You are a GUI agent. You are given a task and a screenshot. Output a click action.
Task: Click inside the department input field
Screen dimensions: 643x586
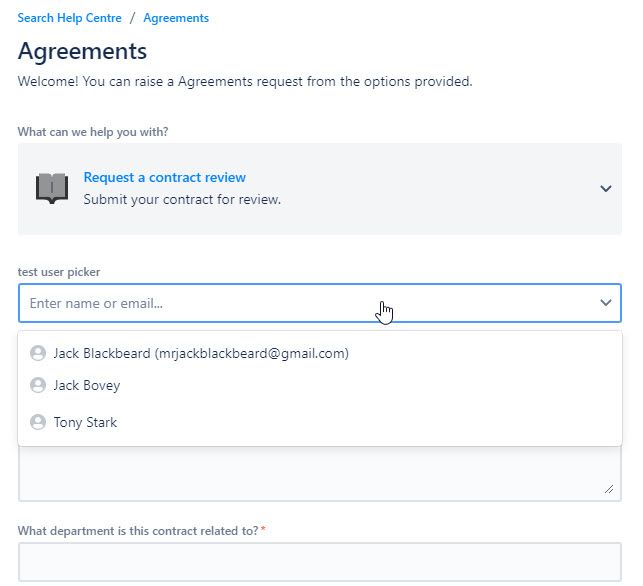point(319,561)
